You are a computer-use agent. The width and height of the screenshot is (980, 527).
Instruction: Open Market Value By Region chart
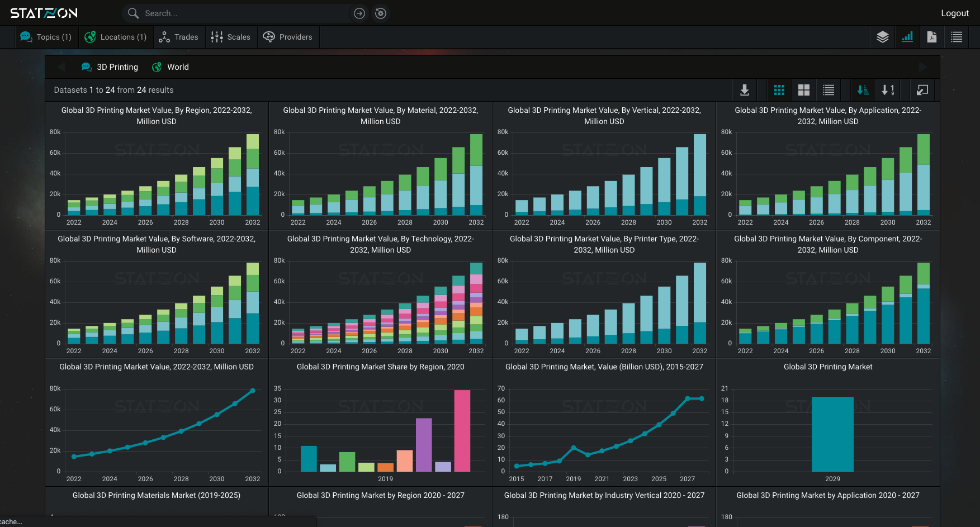click(x=157, y=166)
